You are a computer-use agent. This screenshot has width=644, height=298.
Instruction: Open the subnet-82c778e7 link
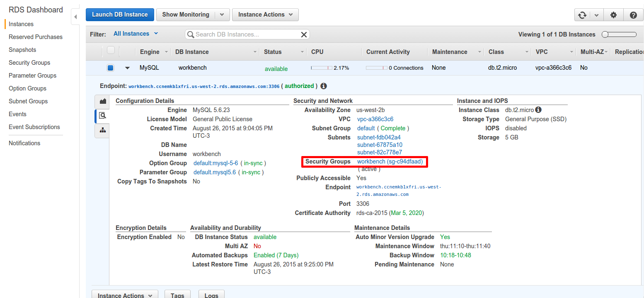tap(380, 152)
